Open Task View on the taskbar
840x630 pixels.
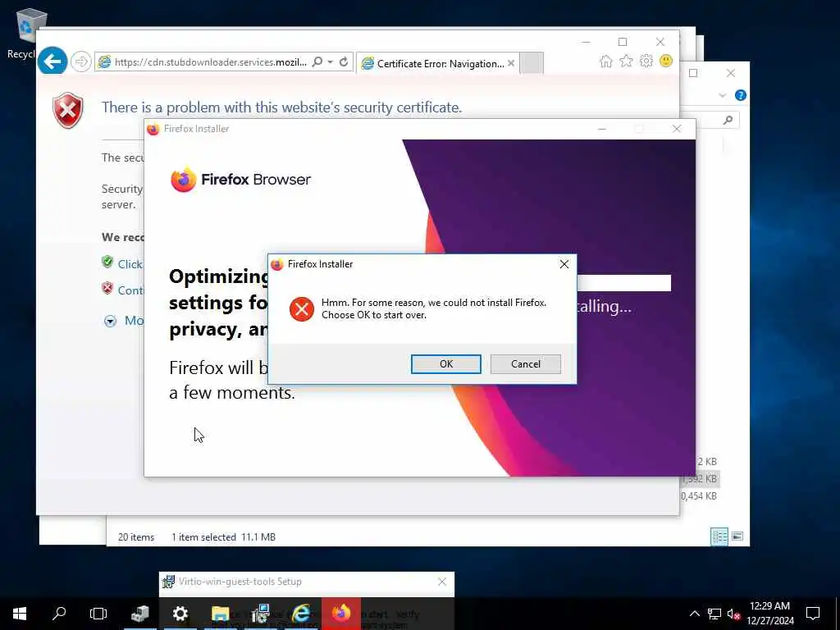pos(98,614)
